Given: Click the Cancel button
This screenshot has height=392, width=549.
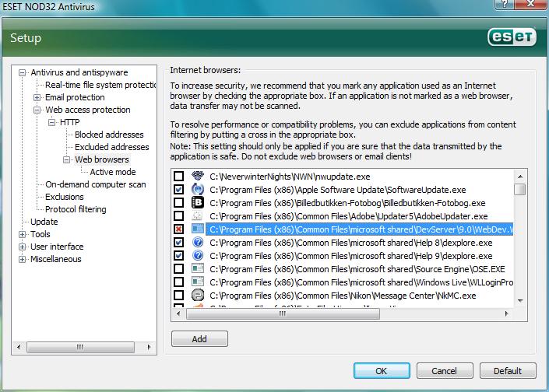Looking at the screenshot, I should [x=445, y=371].
